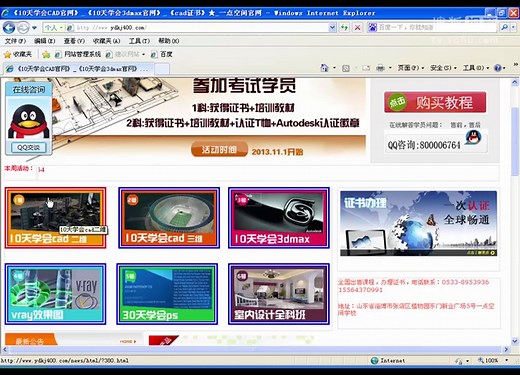Open the 工具(T) menu in the menu bar
The height and width of the screenshot is (375, 520).
click(139, 41)
